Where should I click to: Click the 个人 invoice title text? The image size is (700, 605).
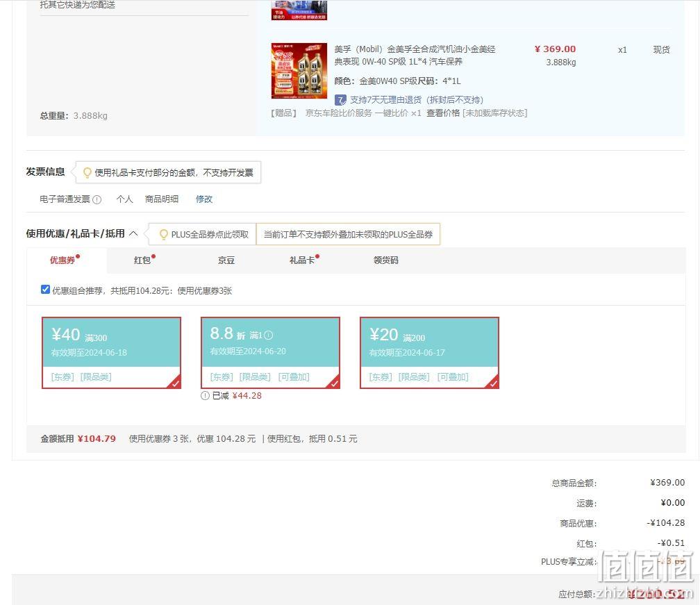pos(124,199)
